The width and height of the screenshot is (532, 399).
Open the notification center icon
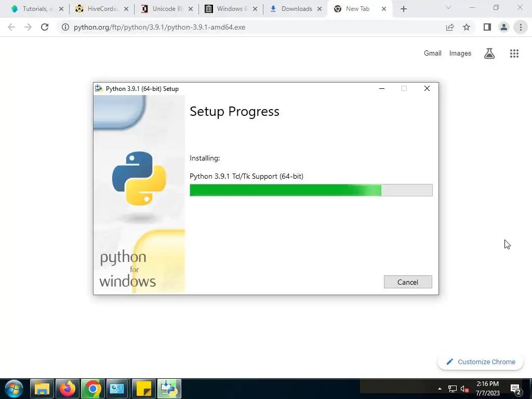point(515,389)
